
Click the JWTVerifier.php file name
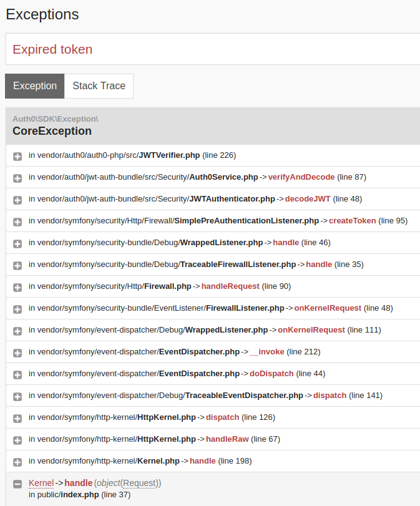pos(169,155)
